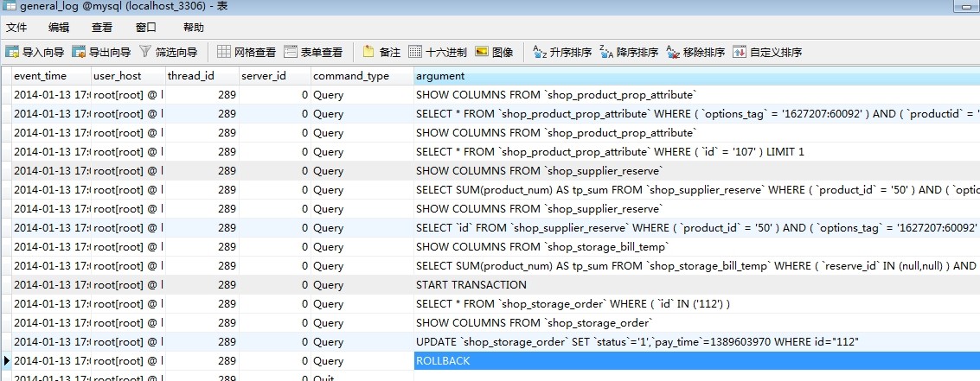
Task: Switch to Form View (表单查看)
Action: [x=291, y=52]
